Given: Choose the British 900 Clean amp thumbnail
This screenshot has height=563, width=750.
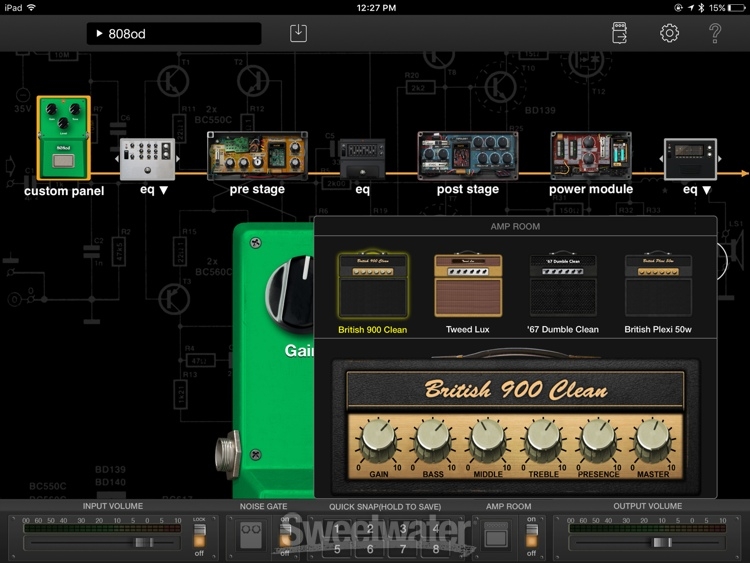Looking at the screenshot, I should click(x=373, y=286).
